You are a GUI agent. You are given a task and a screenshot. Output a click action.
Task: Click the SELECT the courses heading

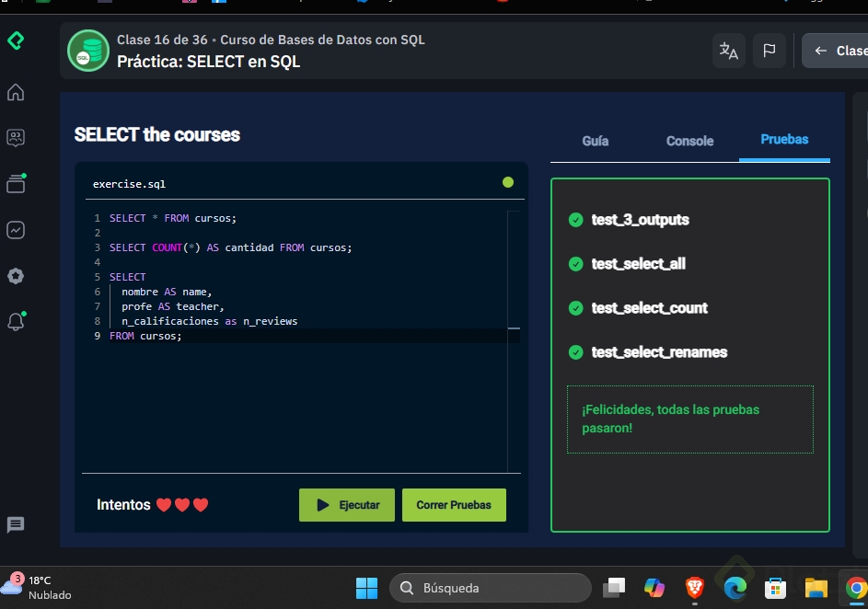pyautogui.click(x=157, y=135)
